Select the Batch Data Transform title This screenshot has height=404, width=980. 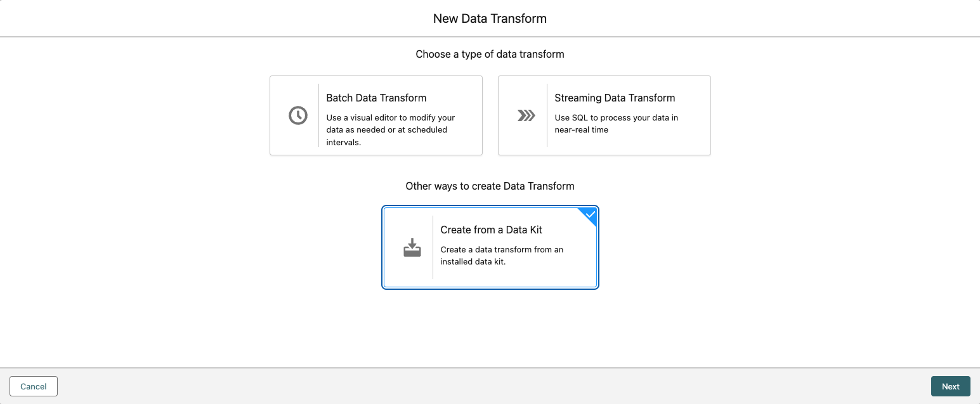pos(376,98)
